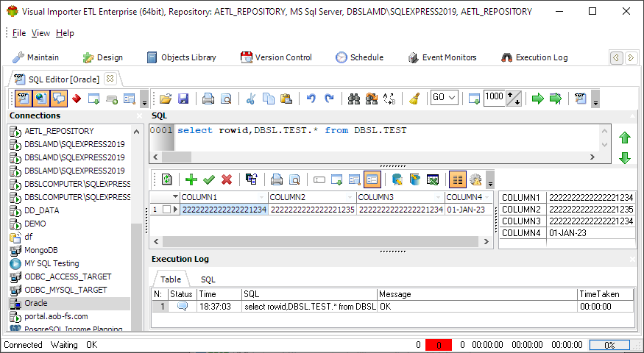
Task: Click the SQL editor horizontal scrollbar
Action: [373, 157]
